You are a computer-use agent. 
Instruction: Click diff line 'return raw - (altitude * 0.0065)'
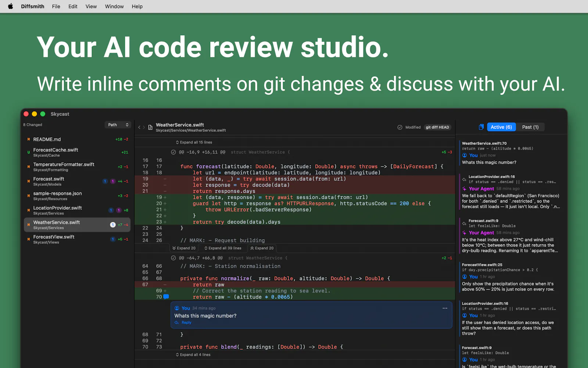coord(243,297)
